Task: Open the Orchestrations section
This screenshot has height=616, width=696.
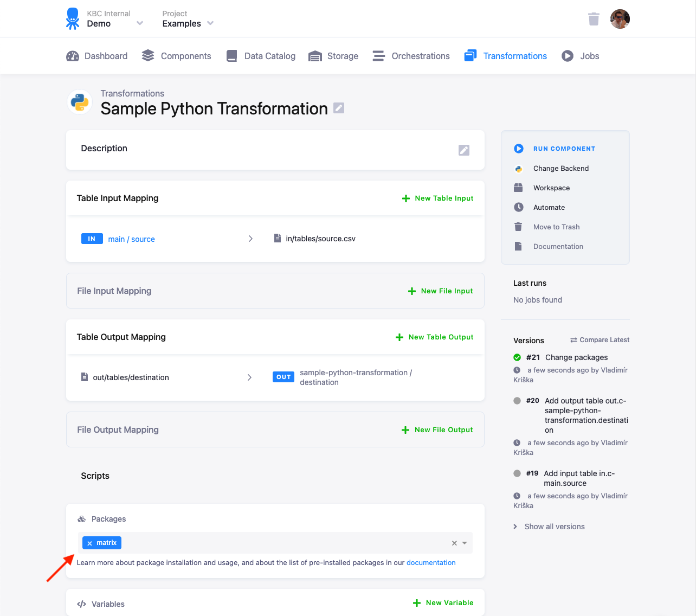Action: click(x=411, y=55)
